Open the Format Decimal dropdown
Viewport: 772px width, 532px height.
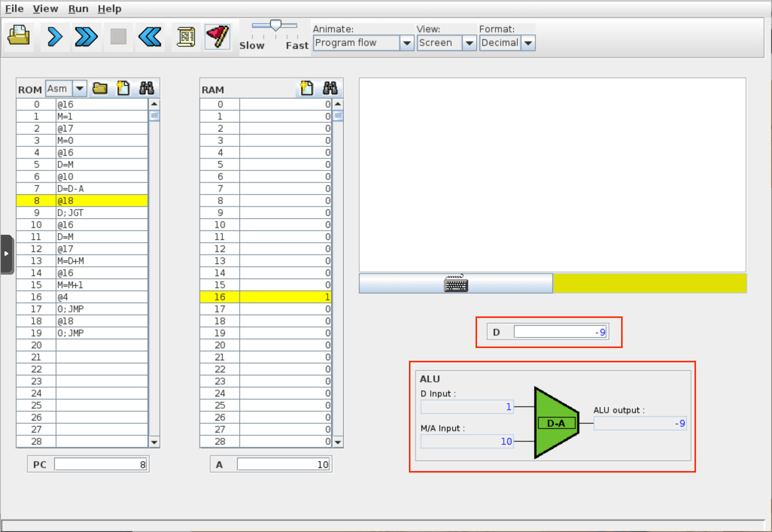click(x=528, y=43)
